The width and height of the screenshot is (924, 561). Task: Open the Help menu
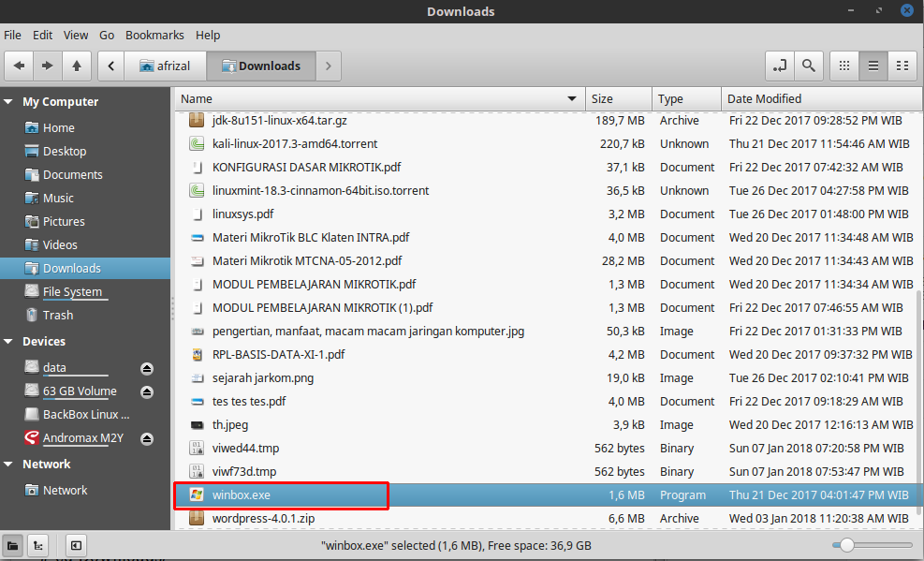208,36
